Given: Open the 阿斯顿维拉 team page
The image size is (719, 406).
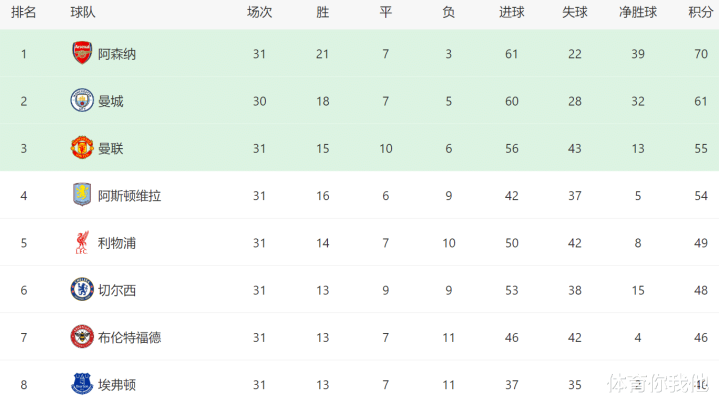Looking at the screenshot, I should click(x=130, y=196).
